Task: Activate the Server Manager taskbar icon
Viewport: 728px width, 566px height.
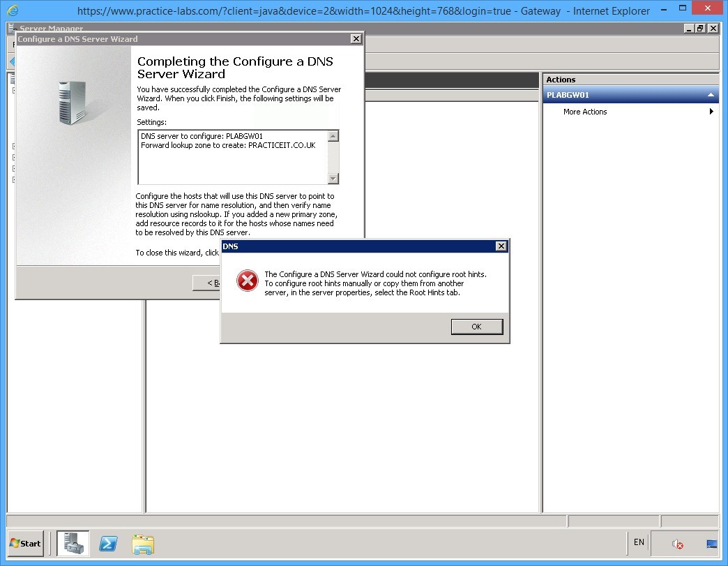Action: [74, 544]
